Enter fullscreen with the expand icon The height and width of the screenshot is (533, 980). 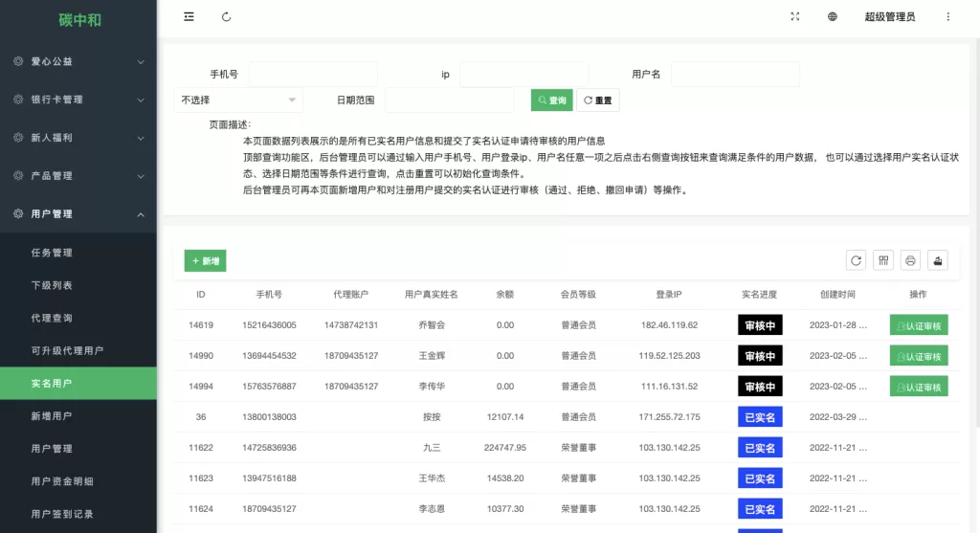point(795,17)
